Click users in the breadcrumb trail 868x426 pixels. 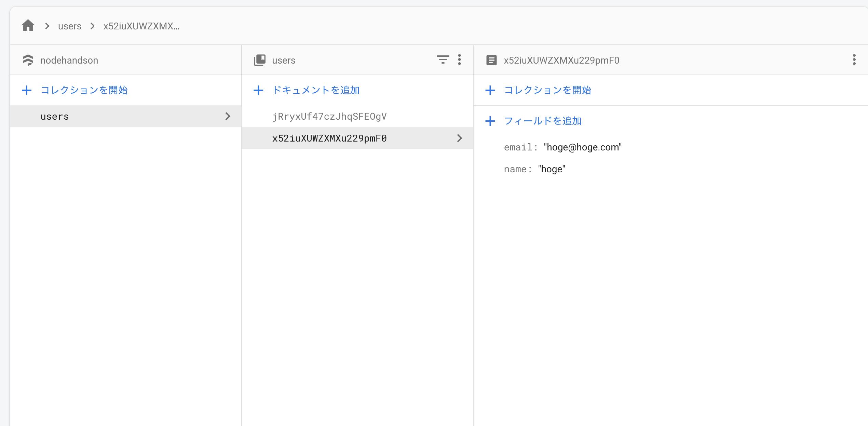point(70,26)
